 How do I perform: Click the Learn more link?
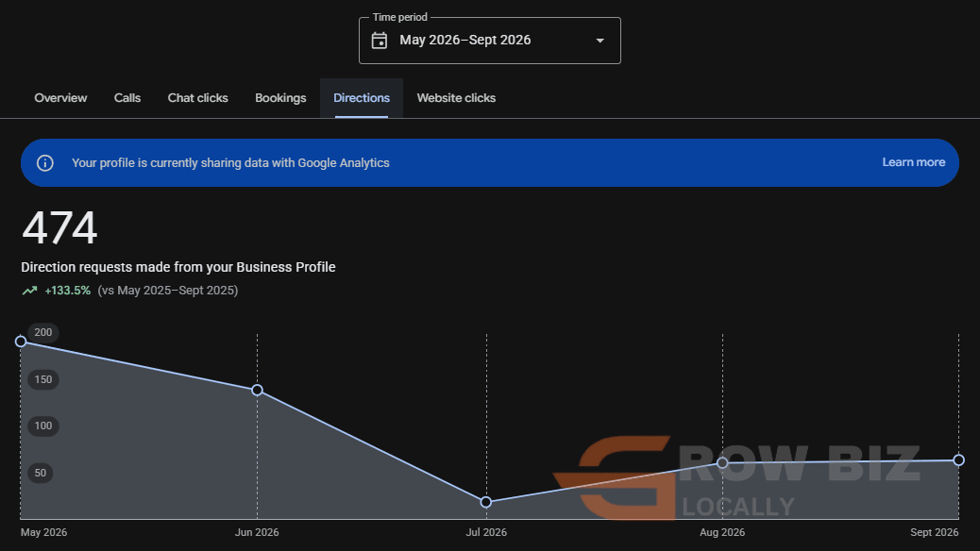914,162
